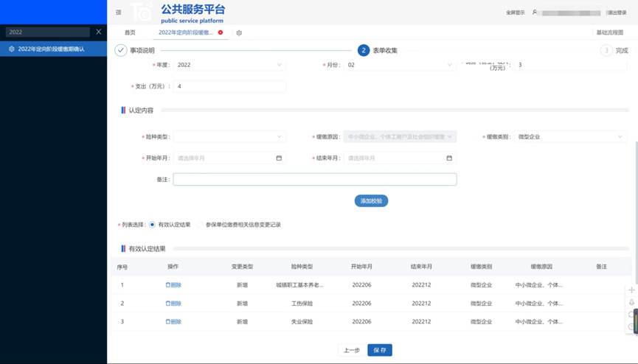Click into the 备注 text field
Viewport: 638px width, 364px height.
[314, 179]
